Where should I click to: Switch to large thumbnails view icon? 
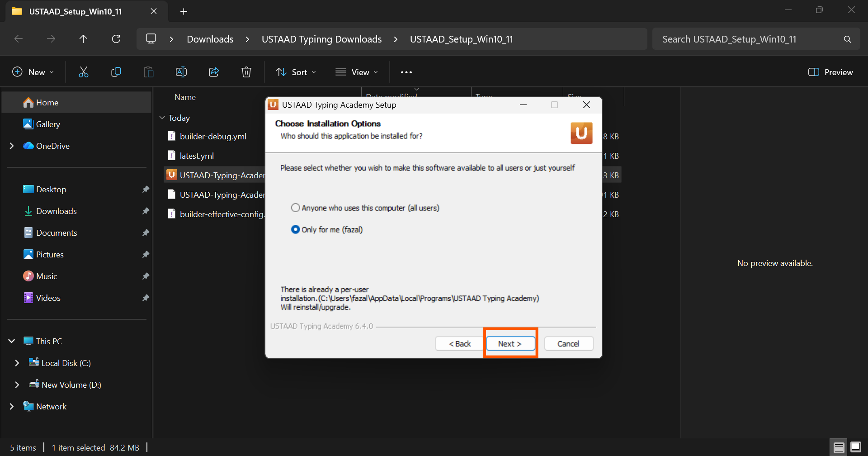[x=856, y=447]
